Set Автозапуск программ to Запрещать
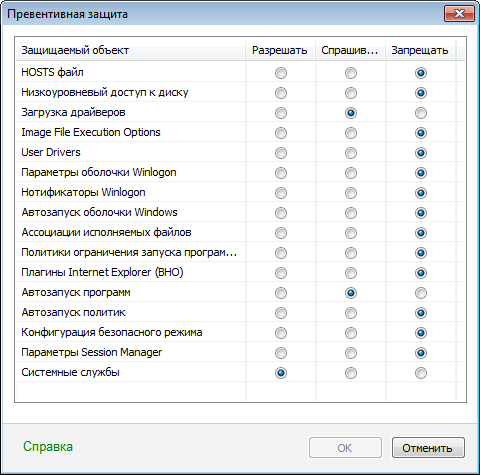 [x=421, y=293]
